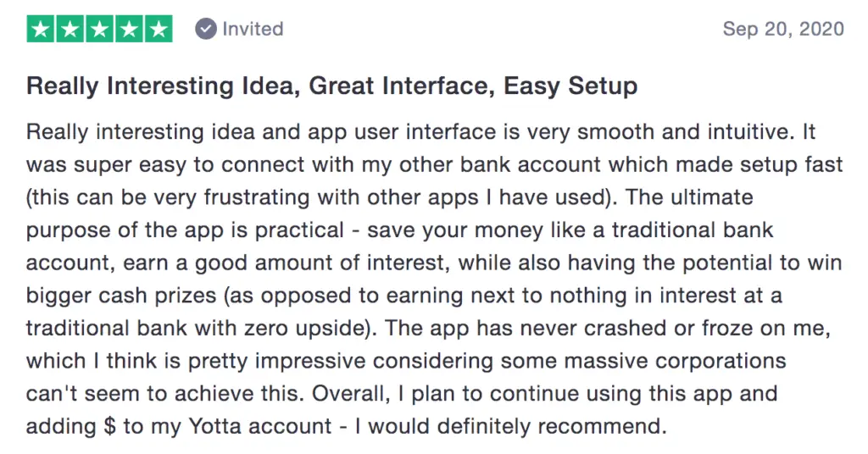Click the "Invited" label
Viewport: 868px width, 454px height.
[x=253, y=29]
